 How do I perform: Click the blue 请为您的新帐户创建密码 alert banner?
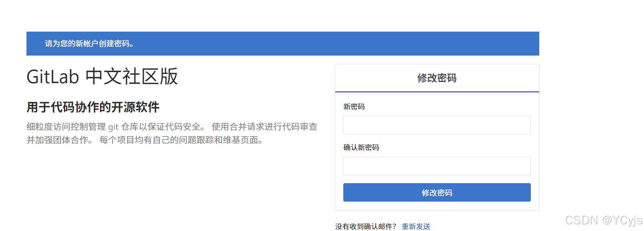click(x=283, y=43)
